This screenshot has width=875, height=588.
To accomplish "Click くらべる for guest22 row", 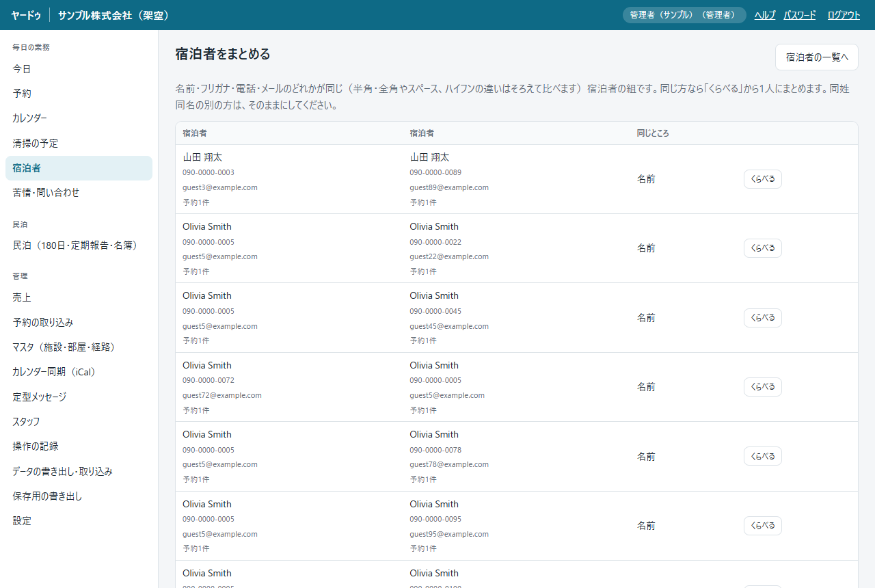I will point(763,248).
